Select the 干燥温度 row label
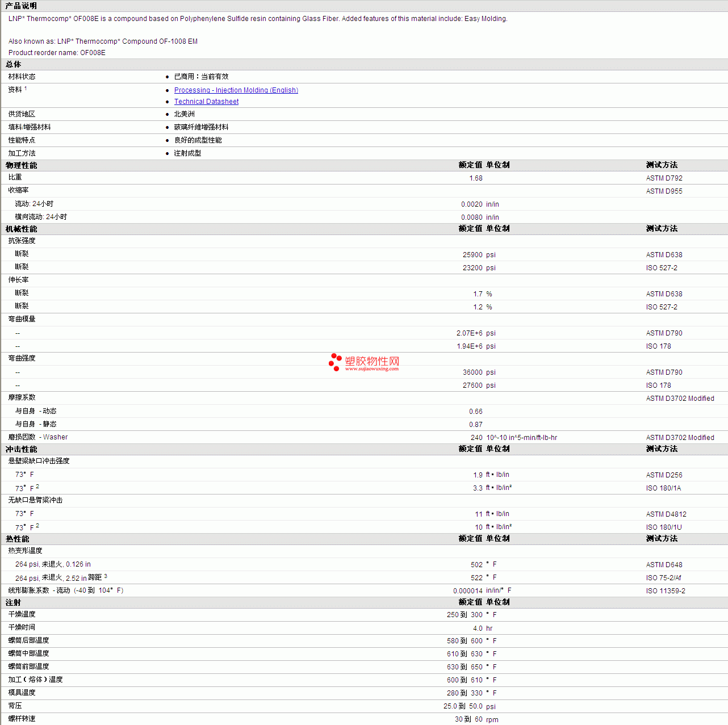The width and height of the screenshot is (728, 725). coord(22,614)
